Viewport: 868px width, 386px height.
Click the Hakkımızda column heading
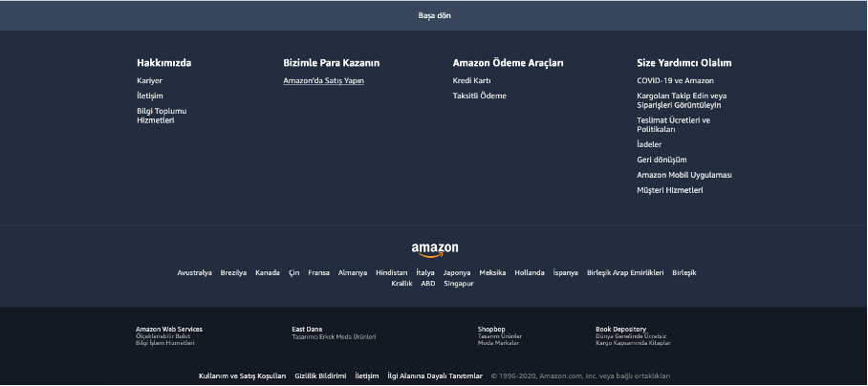pos(163,63)
